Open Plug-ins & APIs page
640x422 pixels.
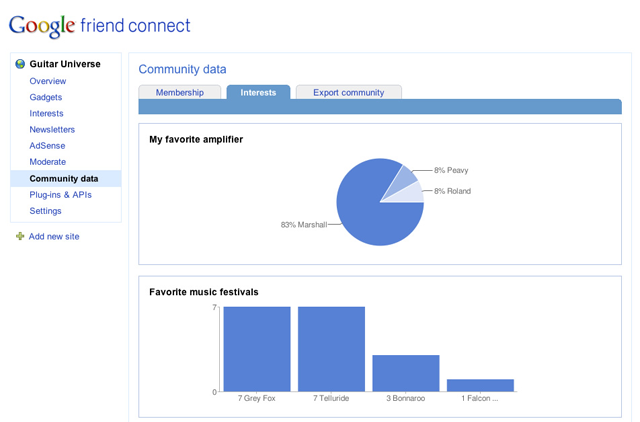60,195
